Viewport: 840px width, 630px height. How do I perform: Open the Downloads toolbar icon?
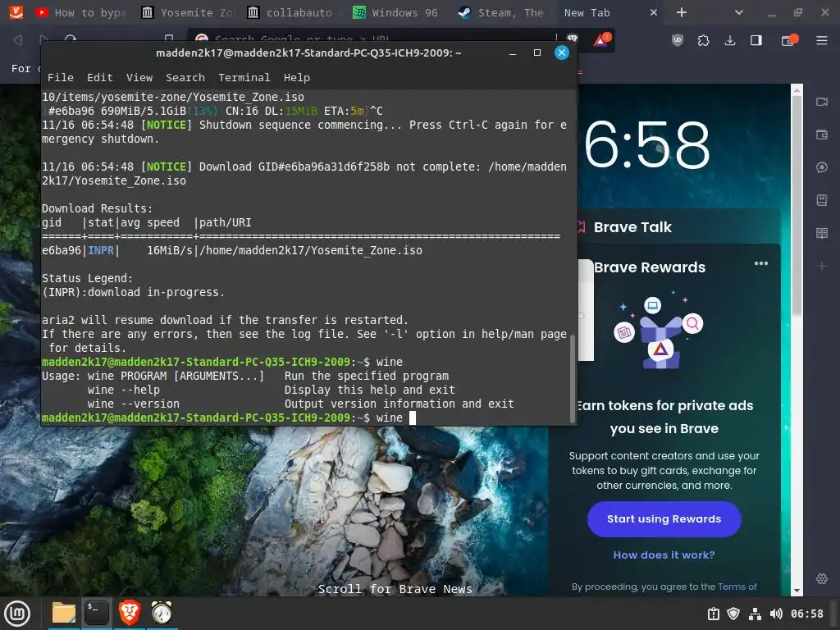point(729,40)
